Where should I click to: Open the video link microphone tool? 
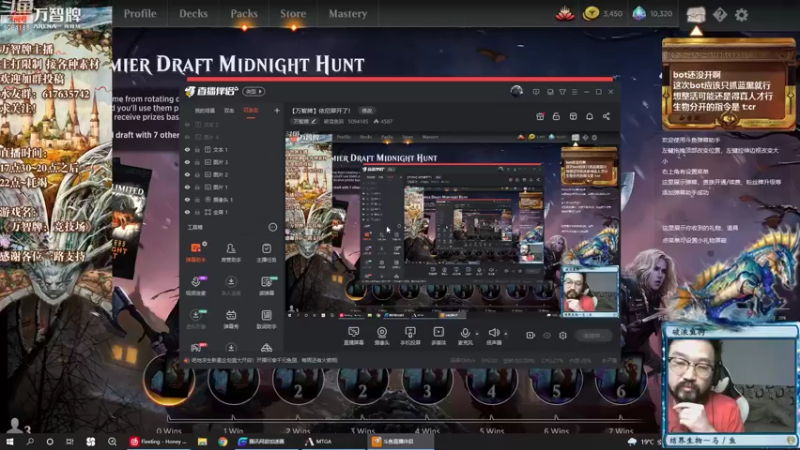(195, 286)
